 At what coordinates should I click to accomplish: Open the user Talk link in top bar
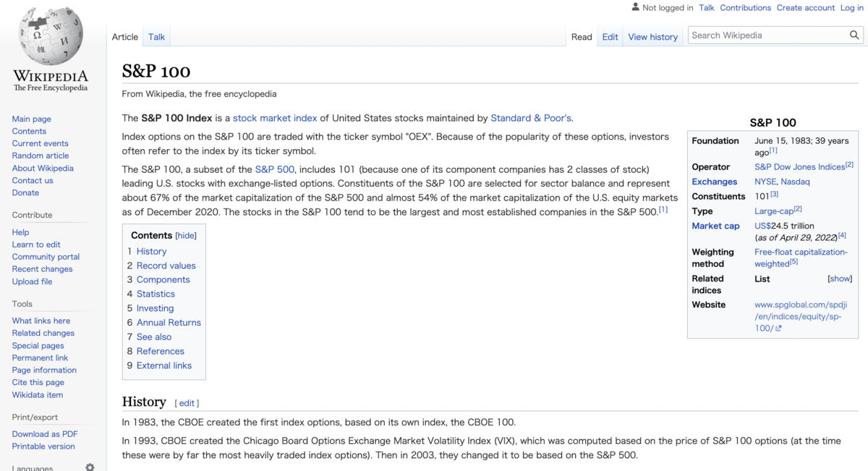pyautogui.click(x=706, y=7)
